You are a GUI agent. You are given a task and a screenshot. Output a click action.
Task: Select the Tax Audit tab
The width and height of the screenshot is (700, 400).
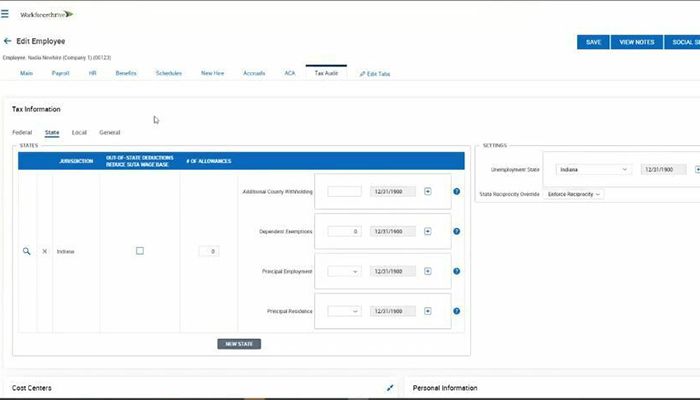pos(326,73)
